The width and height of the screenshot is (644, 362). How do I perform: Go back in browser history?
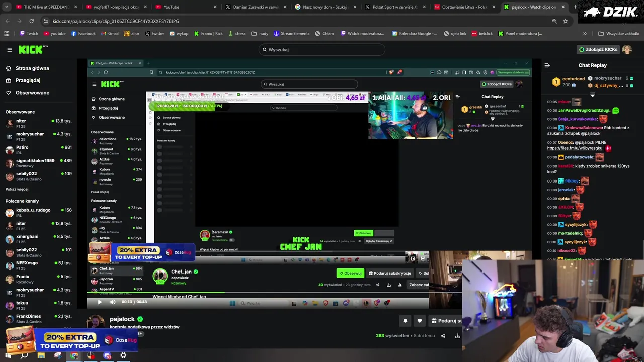pos(7,21)
